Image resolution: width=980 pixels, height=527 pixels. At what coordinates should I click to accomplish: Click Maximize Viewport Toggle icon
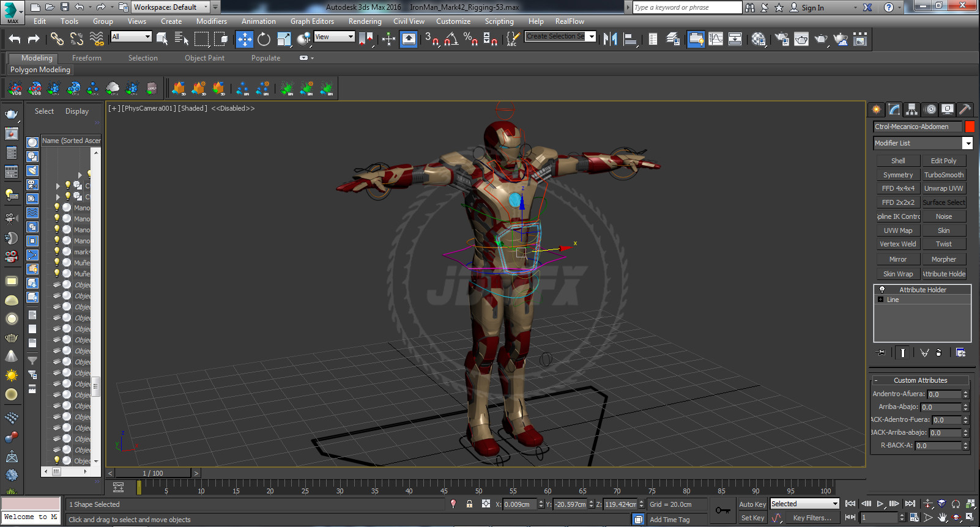point(970,517)
